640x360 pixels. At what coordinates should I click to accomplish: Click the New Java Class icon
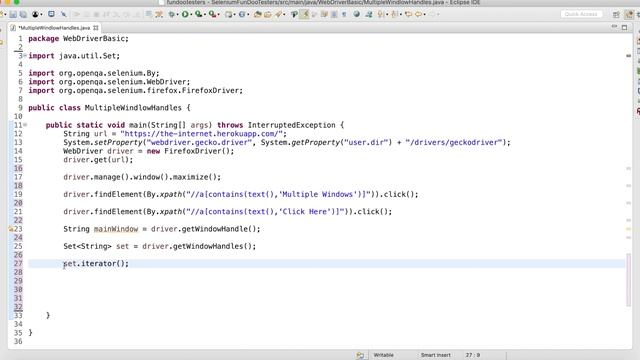click(x=242, y=14)
